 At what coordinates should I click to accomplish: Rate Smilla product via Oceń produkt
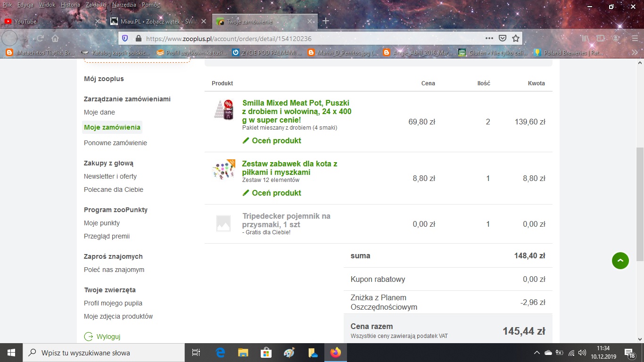point(272,140)
